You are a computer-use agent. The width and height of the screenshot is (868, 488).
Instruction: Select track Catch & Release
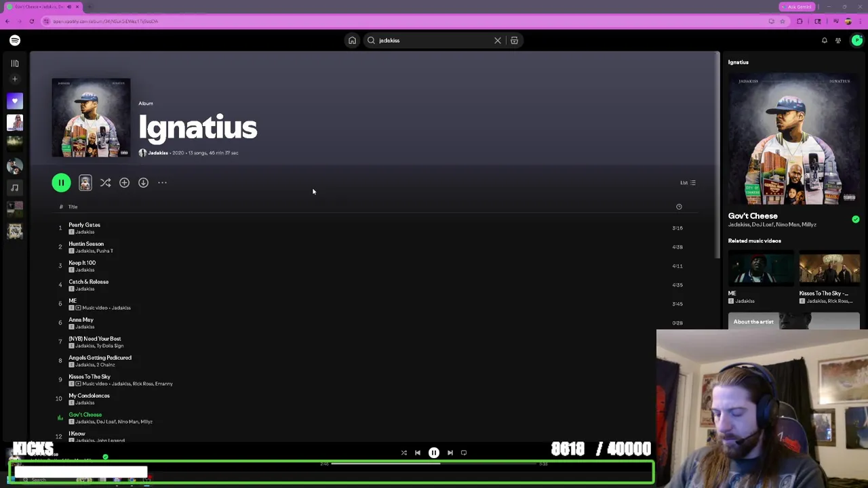(x=88, y=282)
